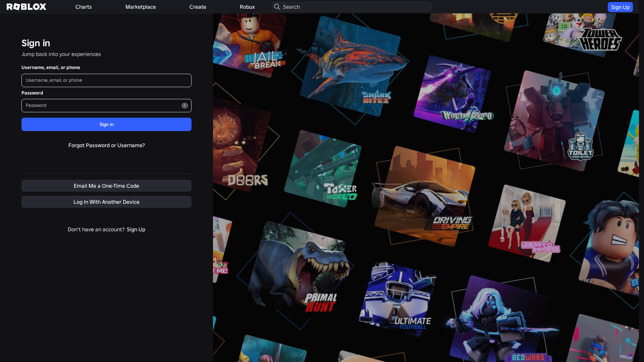Click the username, email, or phone field

(x=106, y=80)
